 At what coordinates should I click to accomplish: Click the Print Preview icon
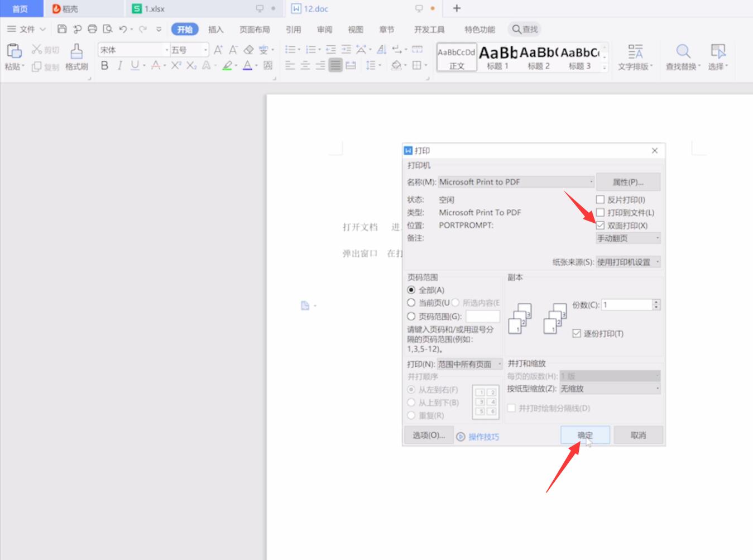[x=108, y=29]
